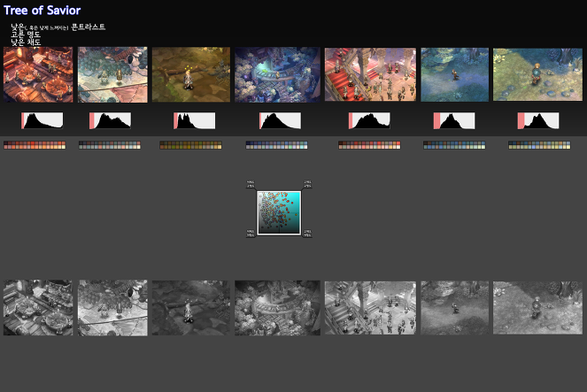The image size is (587, 392).
Task: Open the grayscale dark forest path image
Action: [x=191, y=307]
